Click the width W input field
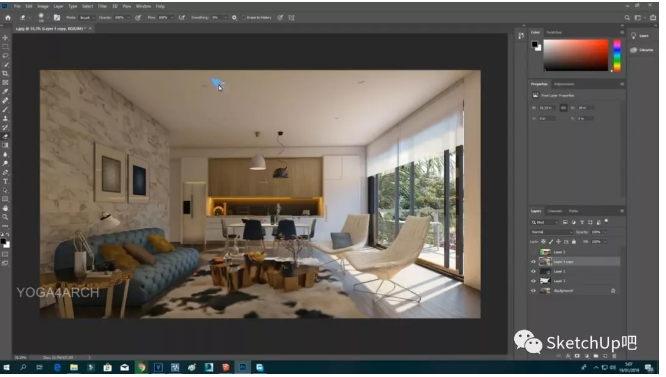Screen dimensions: 666x377 coord(547,108)
